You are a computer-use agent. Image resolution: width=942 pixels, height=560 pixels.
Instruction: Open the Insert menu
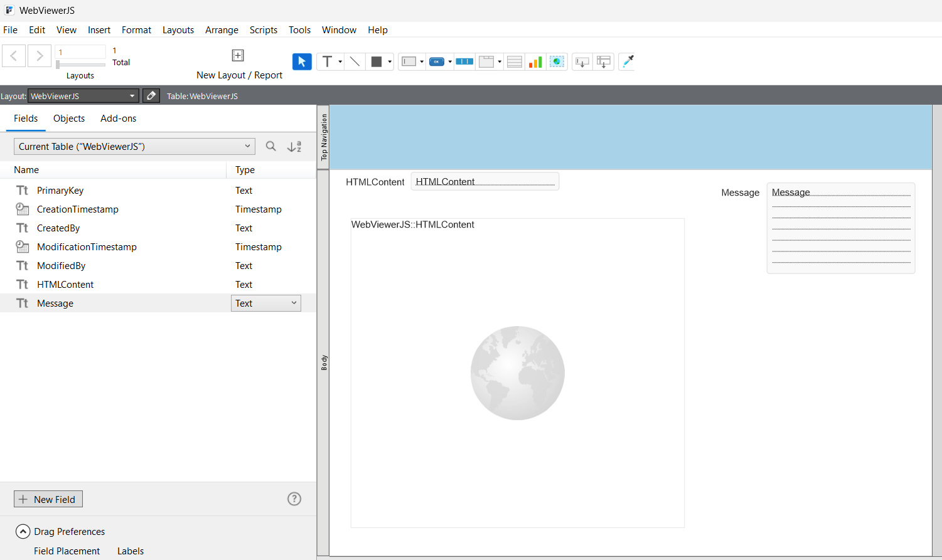99,30
